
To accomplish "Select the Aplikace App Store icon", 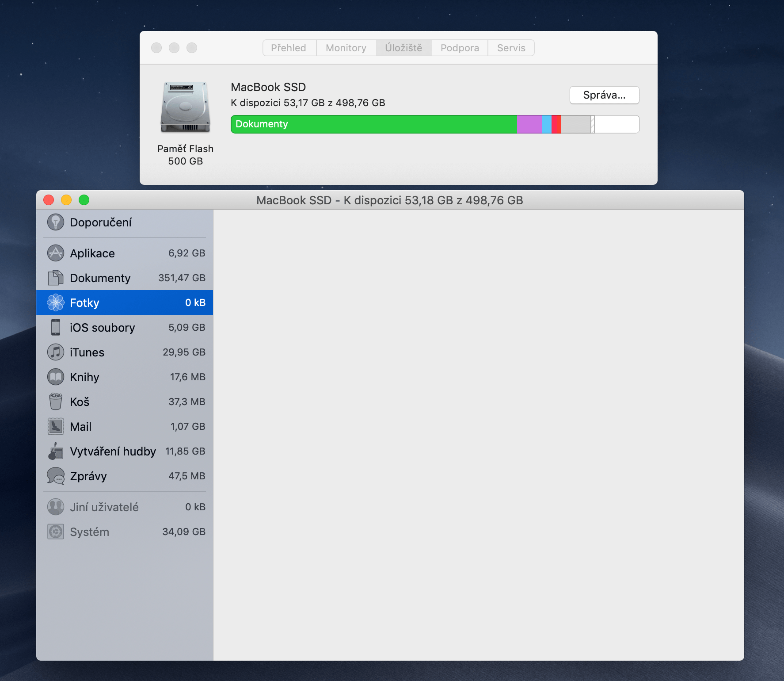I will (x=56, y=253).
